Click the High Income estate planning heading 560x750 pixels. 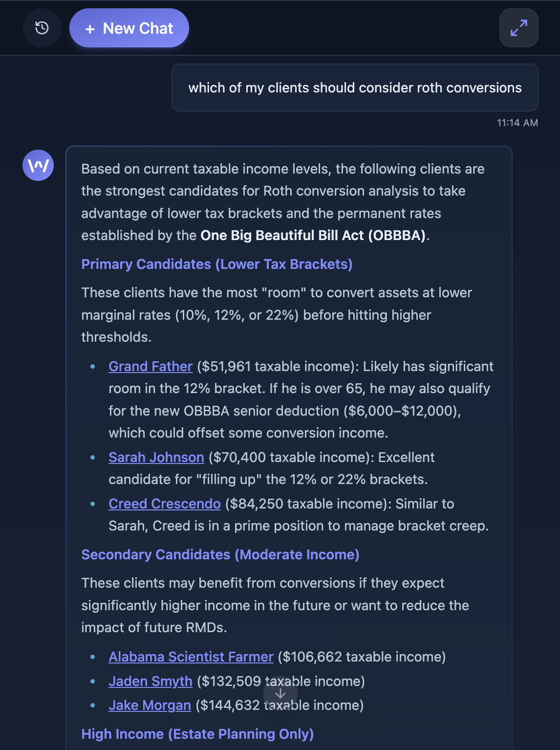[x=197, y=734]
